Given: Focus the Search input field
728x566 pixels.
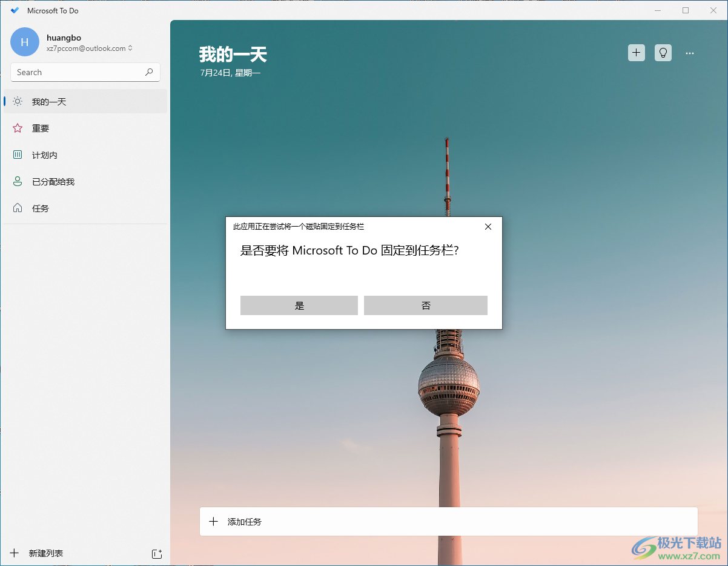Looking at the screenshot, I should 85,72.
